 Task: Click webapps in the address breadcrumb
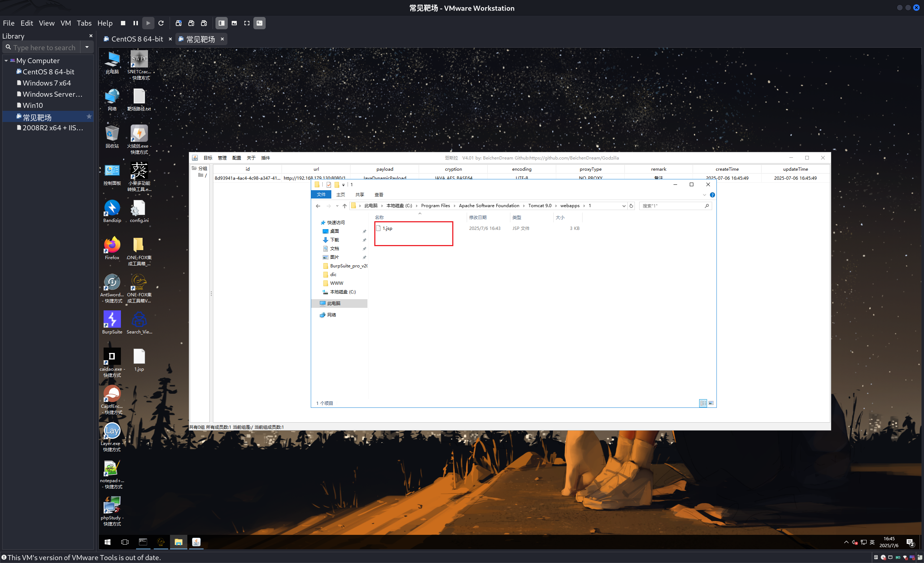coord(569,206)
